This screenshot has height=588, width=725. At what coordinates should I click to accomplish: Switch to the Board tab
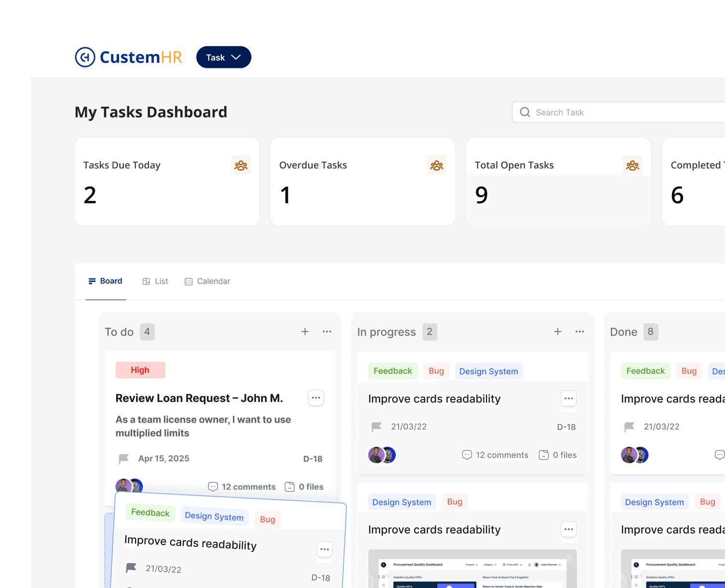click(106, 281)
